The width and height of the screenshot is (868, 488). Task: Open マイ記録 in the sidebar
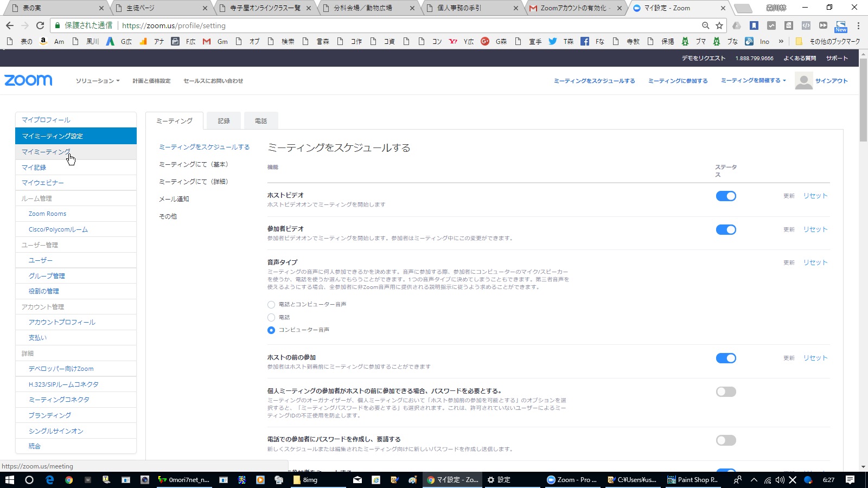click(76, 168)
